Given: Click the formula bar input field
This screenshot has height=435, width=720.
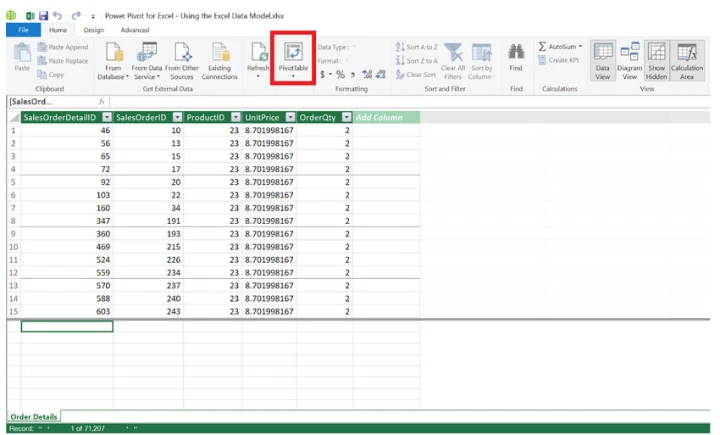Looking at the screenshot, I should (409, 102).
